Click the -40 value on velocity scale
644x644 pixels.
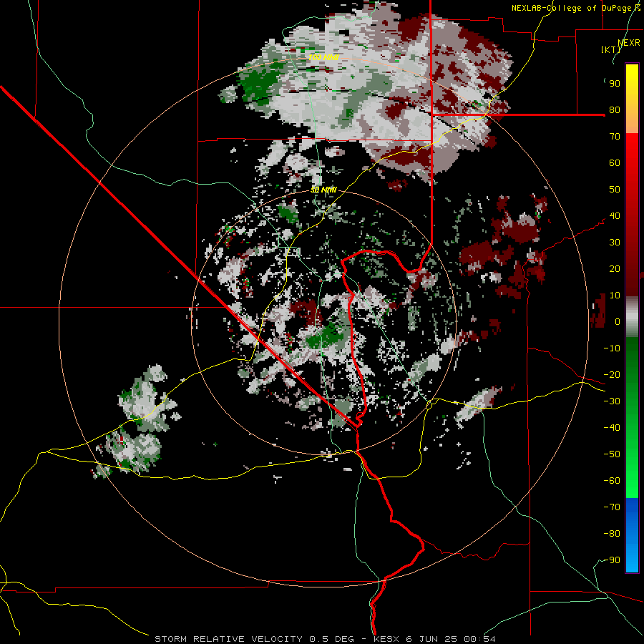(x=612, y=428)
